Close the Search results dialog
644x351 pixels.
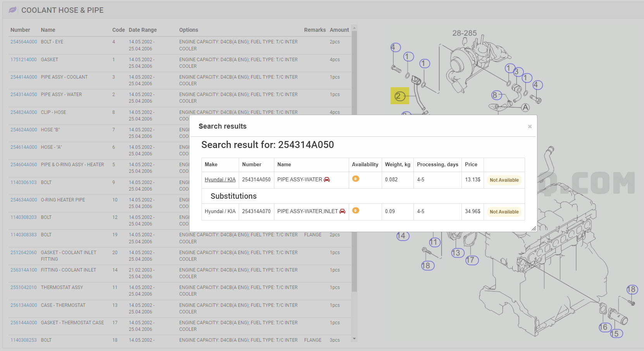click(530, 127)
